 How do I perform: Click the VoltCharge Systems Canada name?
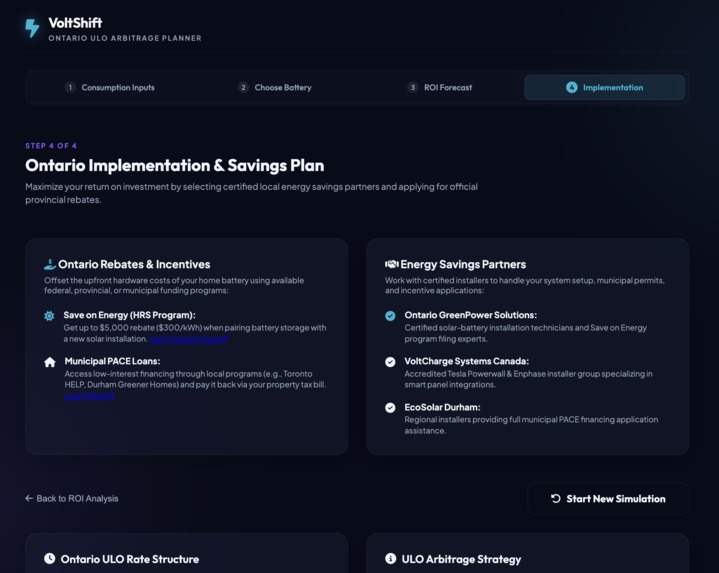point(466,361)
